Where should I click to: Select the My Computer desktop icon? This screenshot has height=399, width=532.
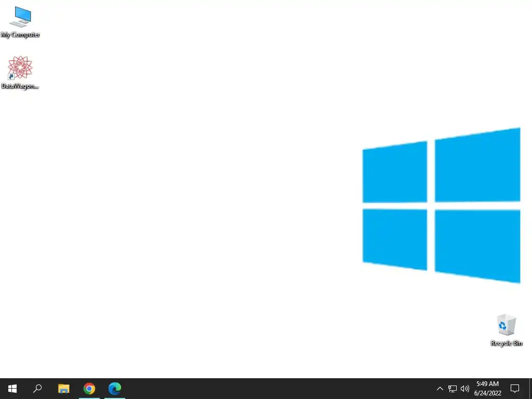click(x=20, y=22)
